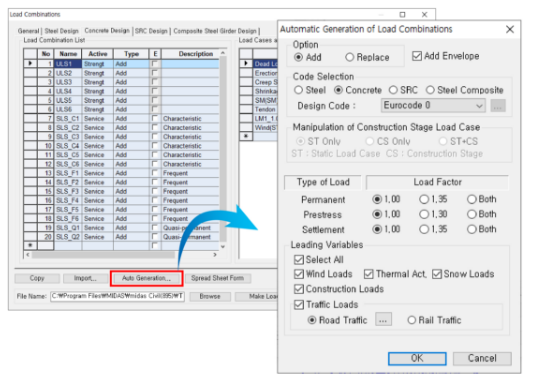This screenshot has height=381, width=535.
Task: Choose Concrete in Code Selection
Action: click(338, 90)
